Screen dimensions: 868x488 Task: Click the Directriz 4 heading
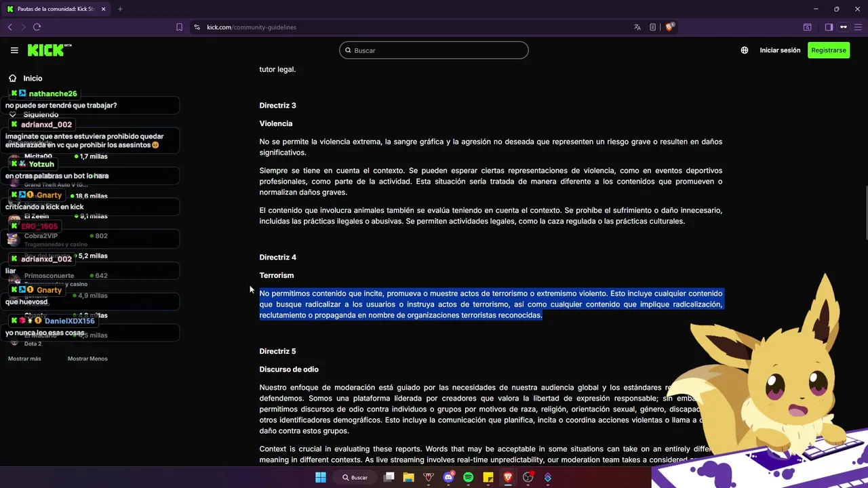pos(277,258)
